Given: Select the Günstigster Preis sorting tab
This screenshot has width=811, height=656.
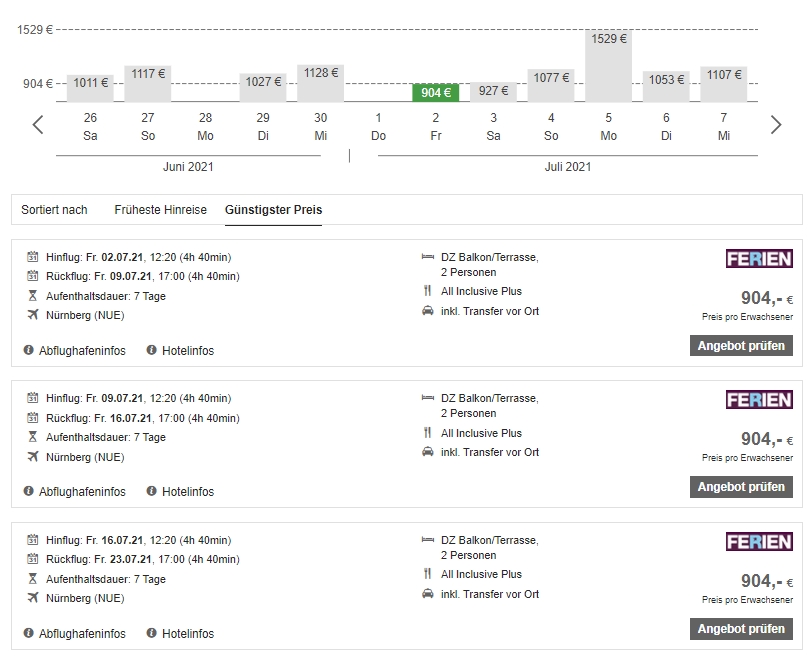Looking at the screenshot, I should (273, 210).
